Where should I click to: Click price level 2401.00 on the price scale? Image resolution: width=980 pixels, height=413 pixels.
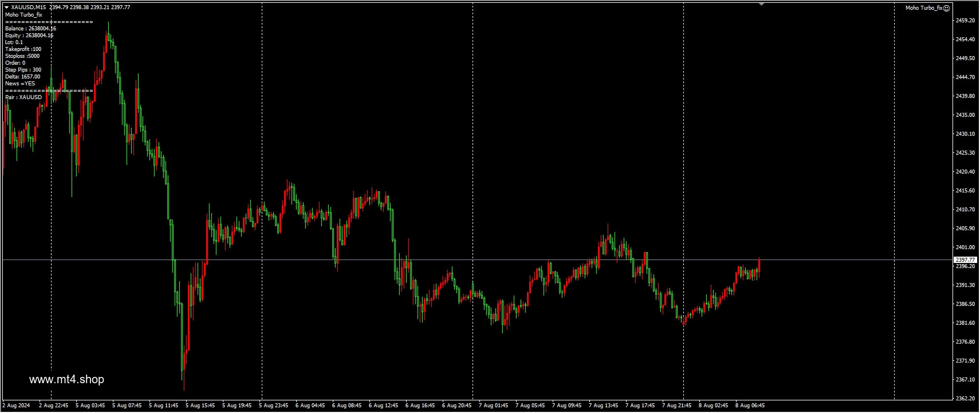(x=966, y=247)
